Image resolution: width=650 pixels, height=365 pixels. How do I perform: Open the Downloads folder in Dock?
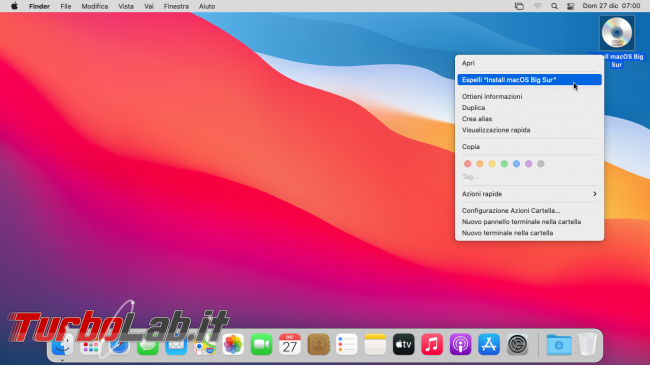coord(559,345)
